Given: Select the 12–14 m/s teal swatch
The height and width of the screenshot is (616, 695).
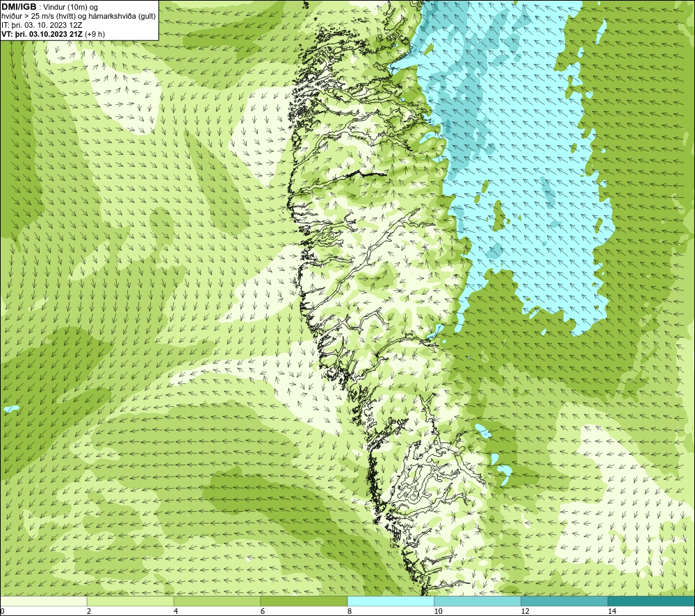Looking at the screenshot, I should pyautogui.click(x=564, y=601).
